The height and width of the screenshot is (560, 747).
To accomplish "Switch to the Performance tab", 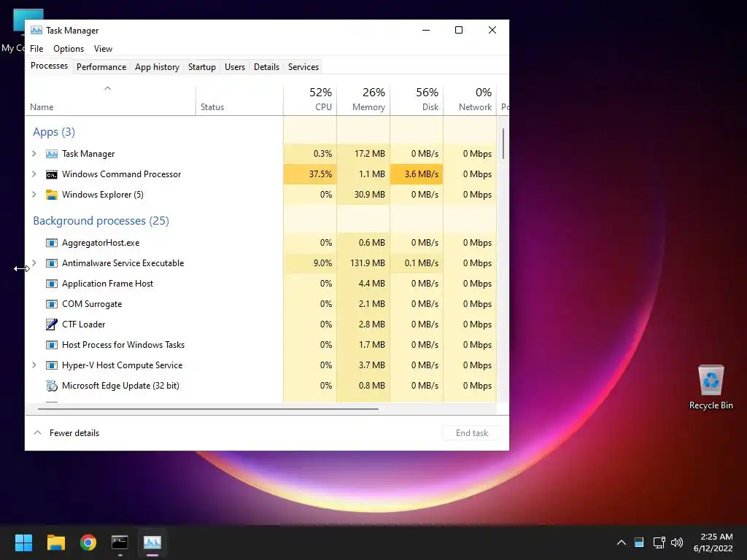I will [101, 67].
